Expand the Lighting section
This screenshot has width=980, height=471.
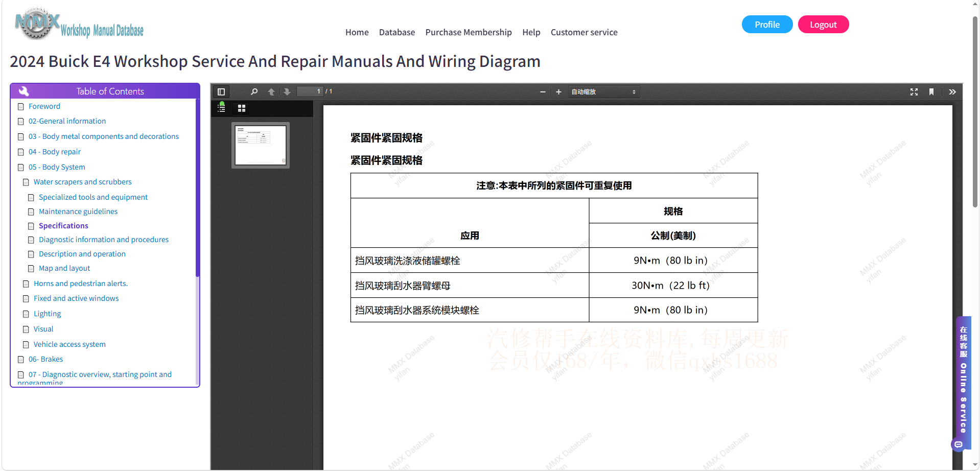point(47,314)
